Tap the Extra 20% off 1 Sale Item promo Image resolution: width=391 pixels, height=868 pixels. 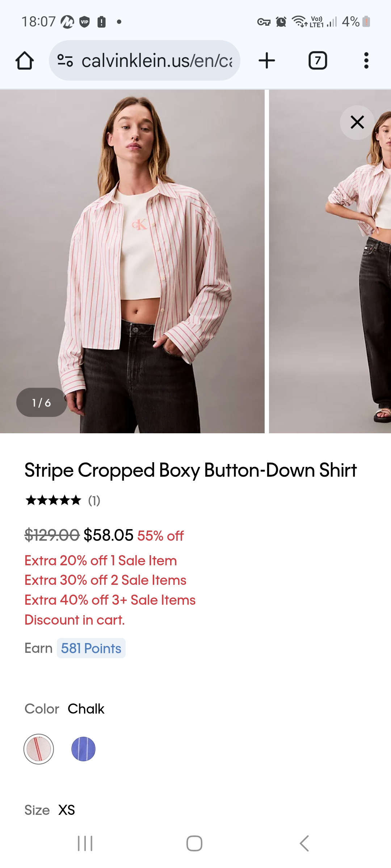[101, 561]
